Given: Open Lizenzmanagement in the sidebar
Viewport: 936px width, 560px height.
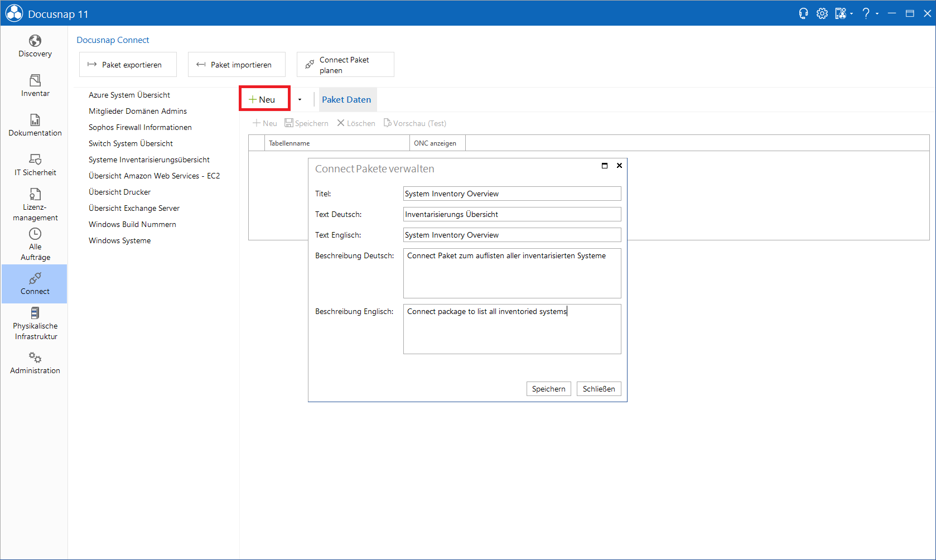Looking at the screenshot, I should pos(35,205).
